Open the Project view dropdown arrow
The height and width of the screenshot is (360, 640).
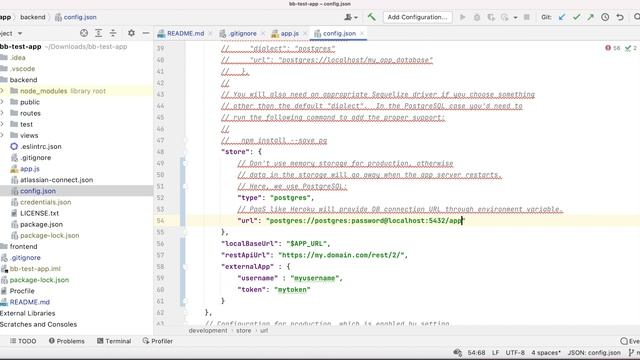coord(20,33)
